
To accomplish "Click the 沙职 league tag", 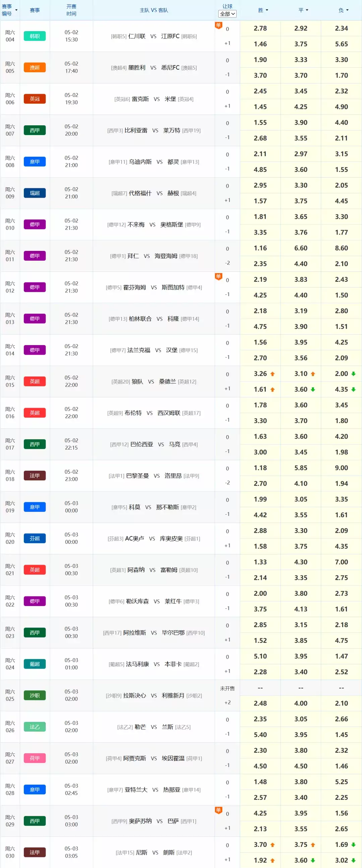I will pos(35,695).
